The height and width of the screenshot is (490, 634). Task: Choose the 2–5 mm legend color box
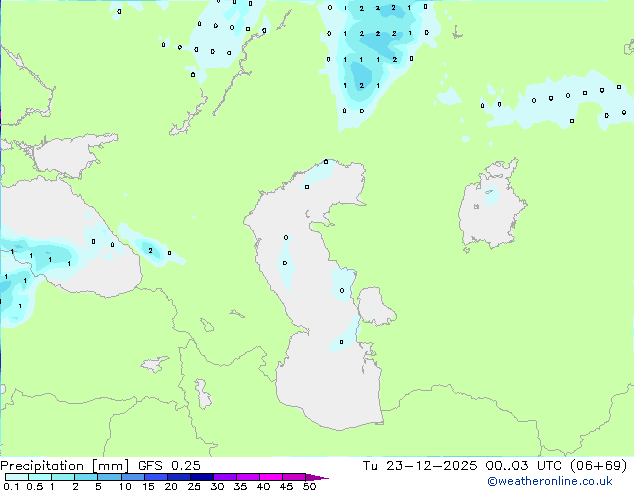pyautogui.click(x=86, y=477)
